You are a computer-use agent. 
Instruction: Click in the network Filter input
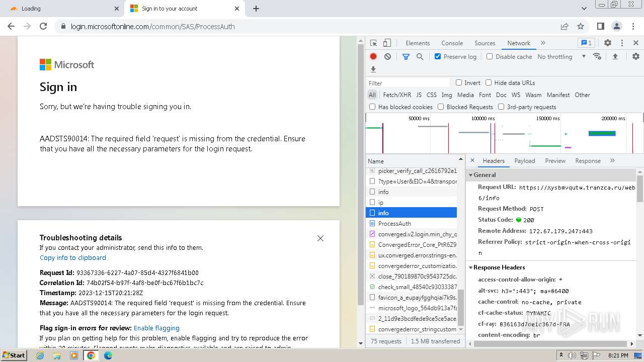point(409,83)
